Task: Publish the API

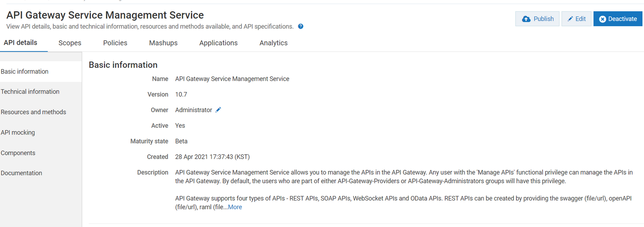Action: pyautogui.click(x=537, y=19)
